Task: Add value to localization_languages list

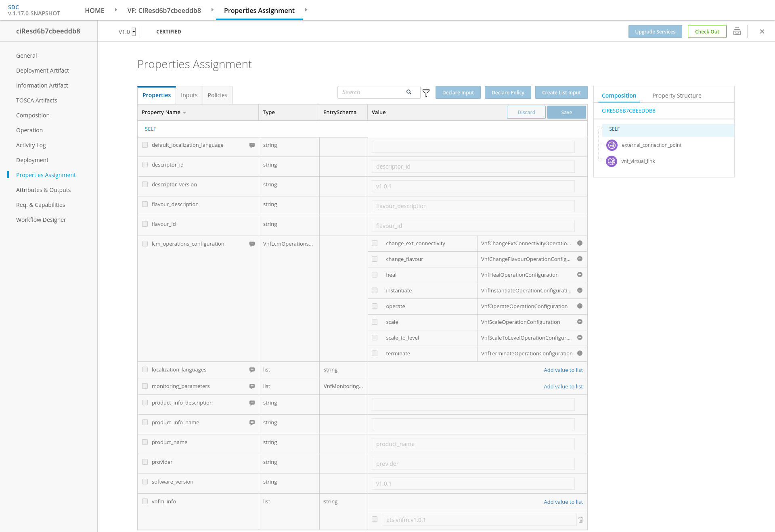Action: (563, 370)
